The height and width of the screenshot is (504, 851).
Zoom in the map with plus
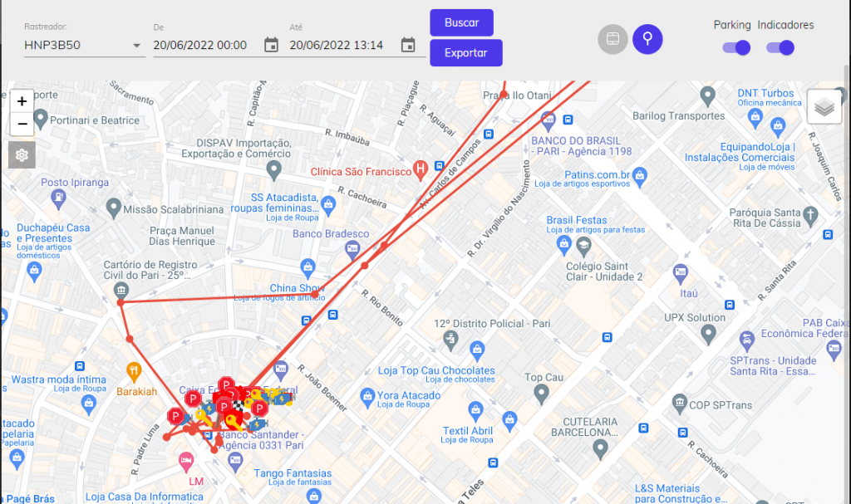pyautogui.click(x=22, y=101)
